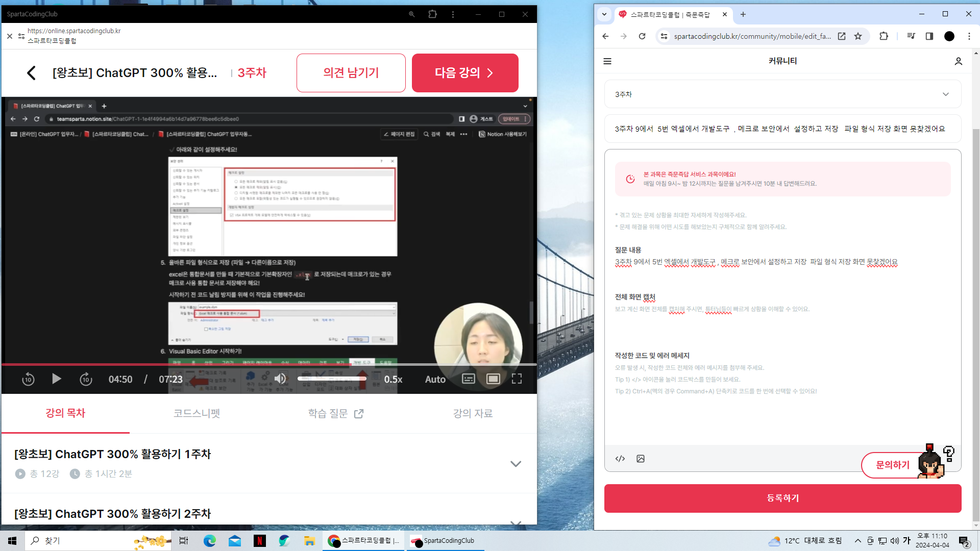Mute the video speaker icon
This screenshot has height=551, width=980.
tap(280, 379)
